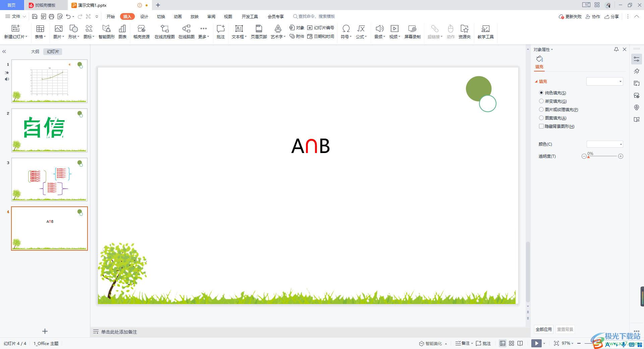Select slide 2 thumbnail with 自信
This screenshot has height=349, width=644.
point(49,130)
